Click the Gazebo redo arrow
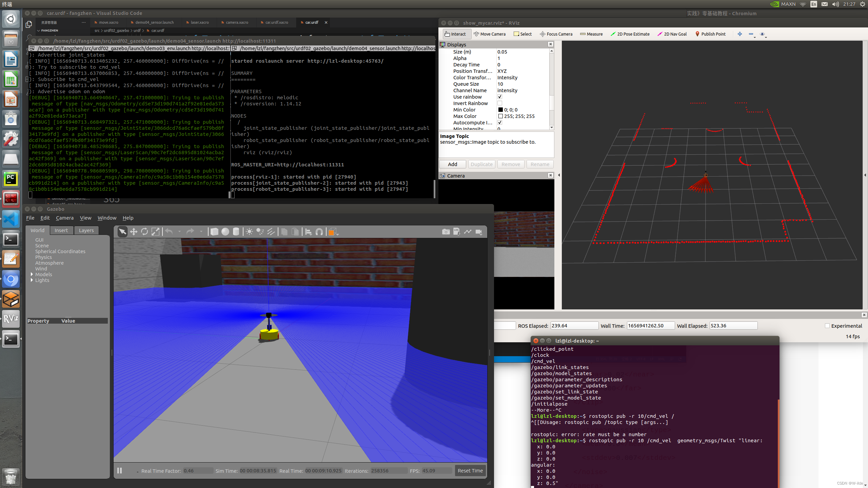Screen dimensions: 868x488 click(x=190, y=232)
